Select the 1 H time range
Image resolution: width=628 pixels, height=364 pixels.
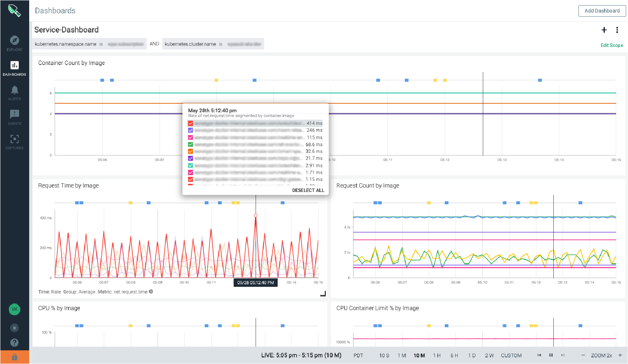click(x=437, y=356)
